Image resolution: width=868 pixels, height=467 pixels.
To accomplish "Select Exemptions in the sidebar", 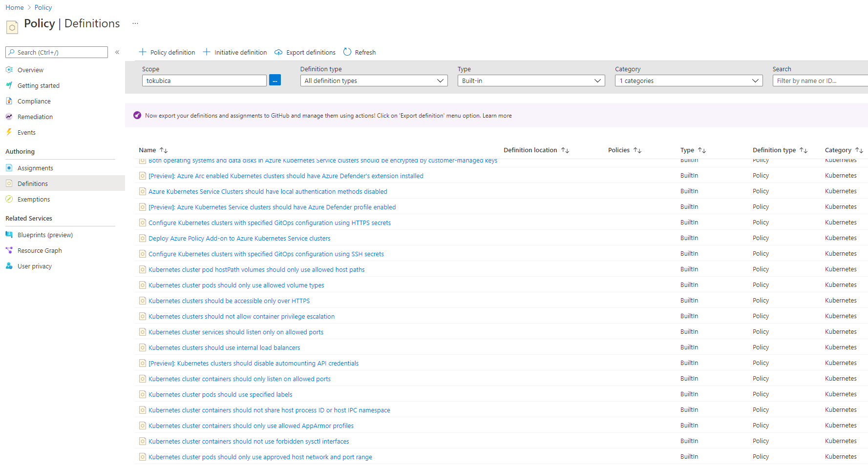I will click(x=34, y=199).
